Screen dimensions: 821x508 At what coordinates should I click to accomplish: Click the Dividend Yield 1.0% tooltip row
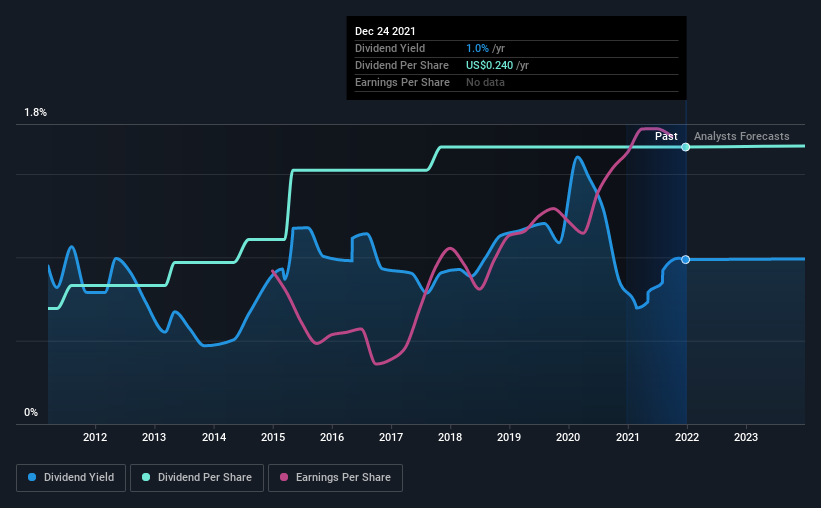pyautogui.click(x=516, y=49)
